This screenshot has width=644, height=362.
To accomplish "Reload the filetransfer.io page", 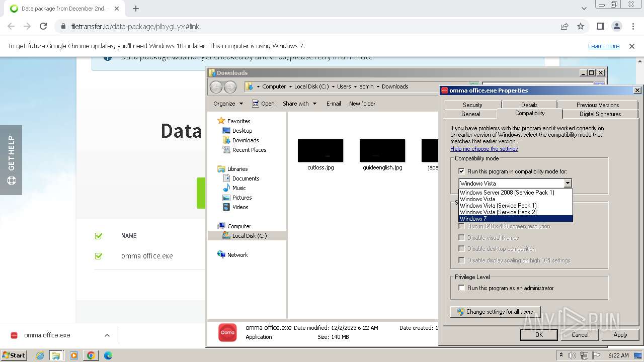I will click(x=43, y=26).
